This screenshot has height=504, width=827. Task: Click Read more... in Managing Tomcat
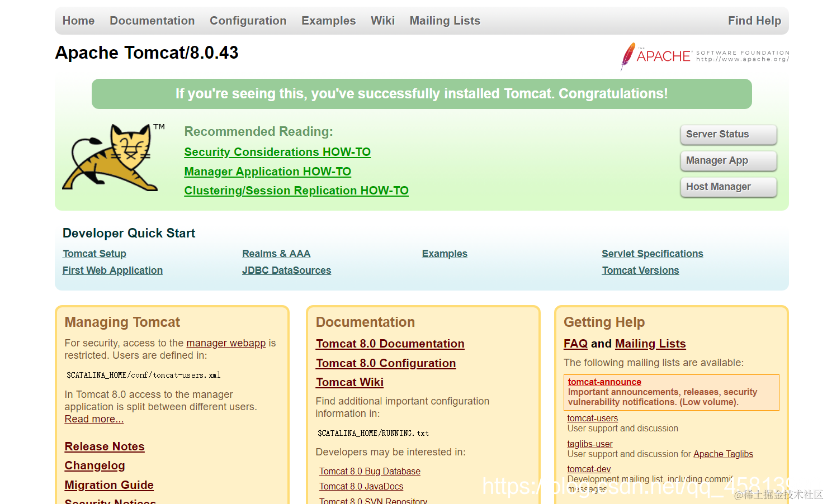point(94,419)
